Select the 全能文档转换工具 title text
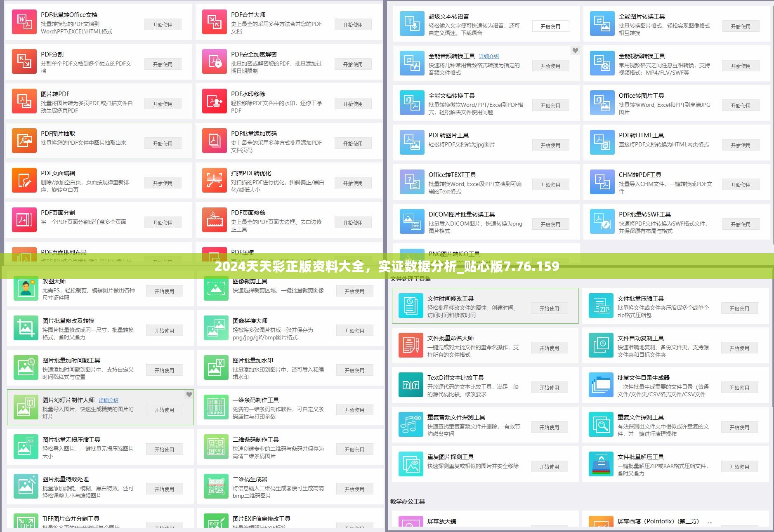774x532 pixels. pos(452,96)
